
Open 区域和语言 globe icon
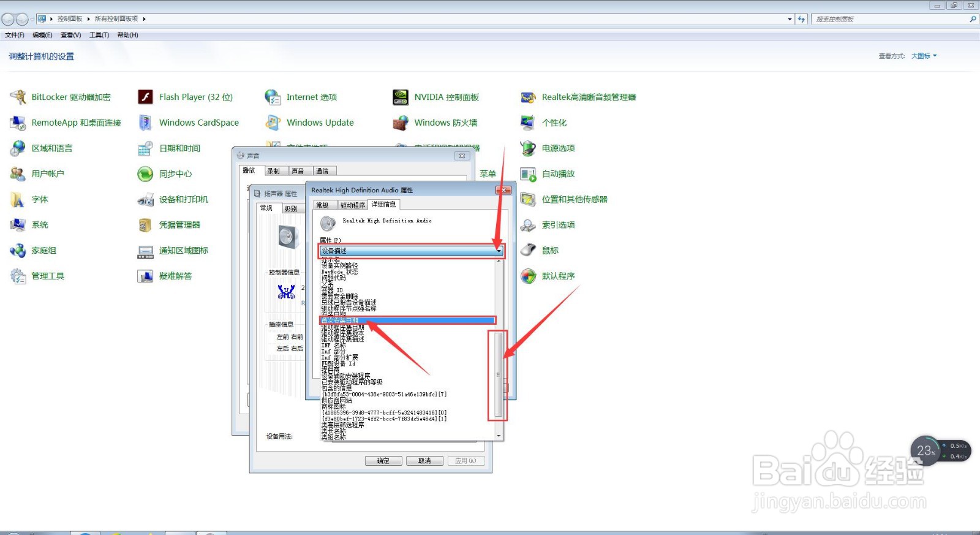(x=18, y=148)
